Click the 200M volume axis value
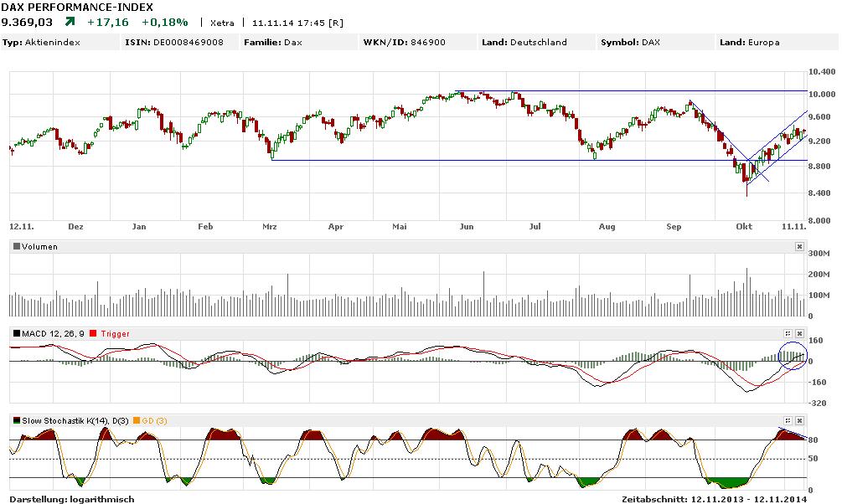 819,275
